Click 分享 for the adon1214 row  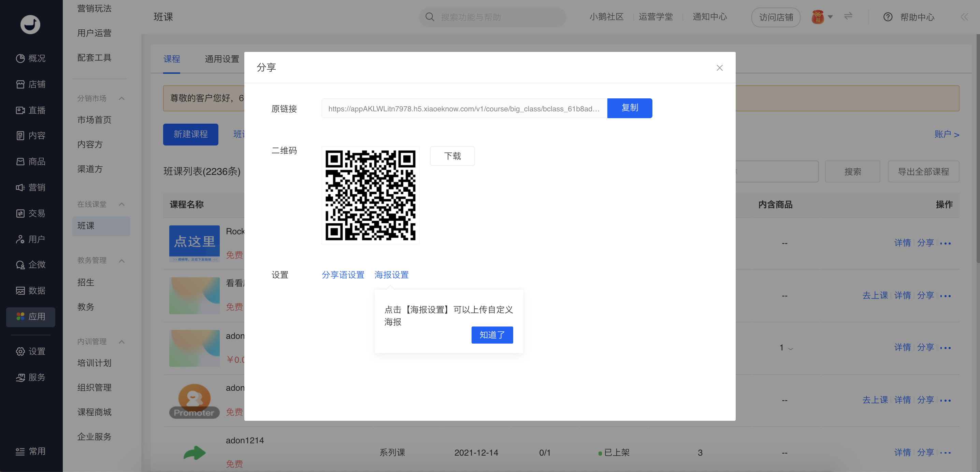[925, 453]
